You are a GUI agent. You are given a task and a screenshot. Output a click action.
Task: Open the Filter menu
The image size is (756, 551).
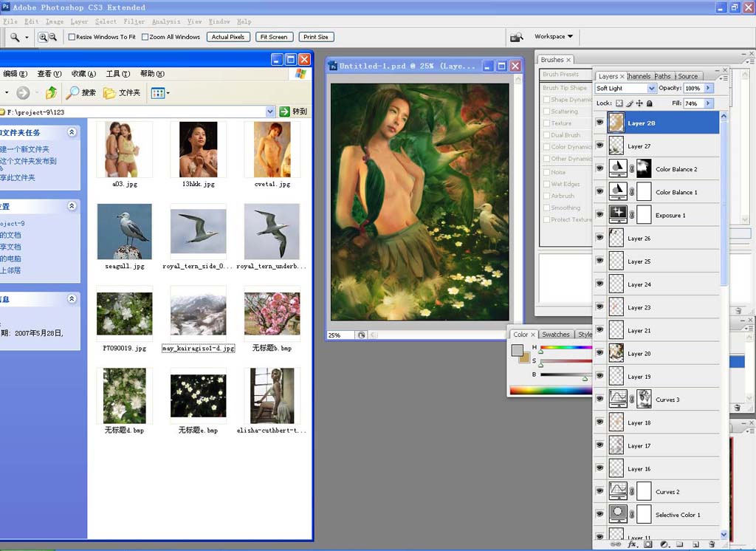(134, 21)
